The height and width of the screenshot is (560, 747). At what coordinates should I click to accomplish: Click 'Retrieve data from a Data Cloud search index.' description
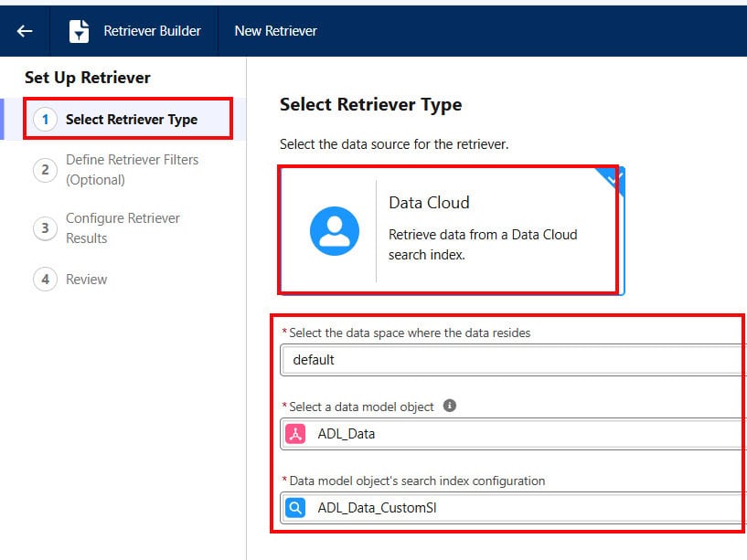click(x=483, y=245)
